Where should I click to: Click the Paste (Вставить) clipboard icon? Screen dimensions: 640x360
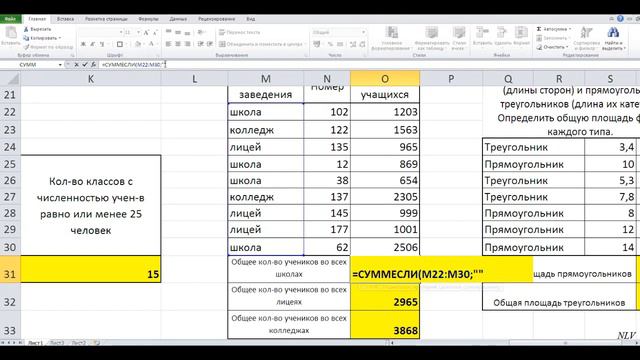point(11,32)
